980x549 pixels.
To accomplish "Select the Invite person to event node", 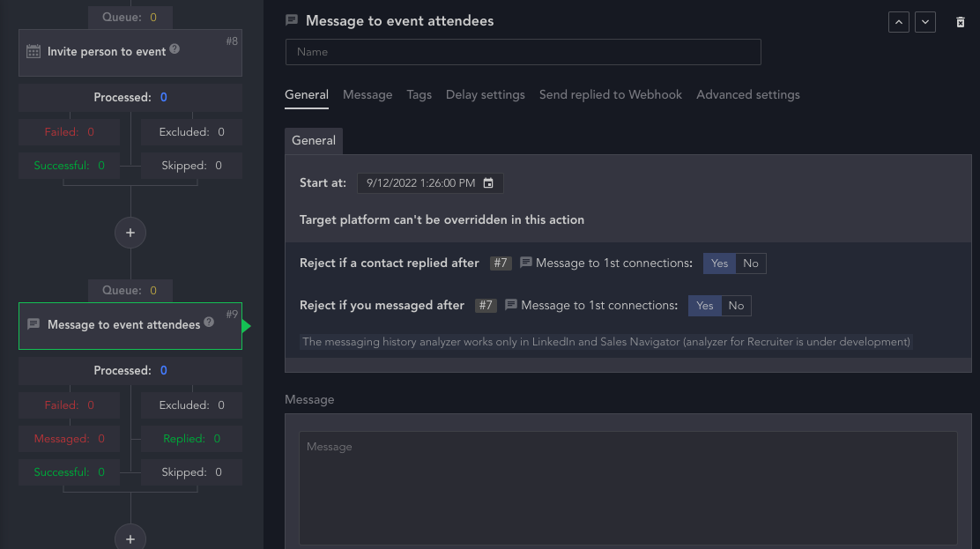I will [x=130, y=53].
